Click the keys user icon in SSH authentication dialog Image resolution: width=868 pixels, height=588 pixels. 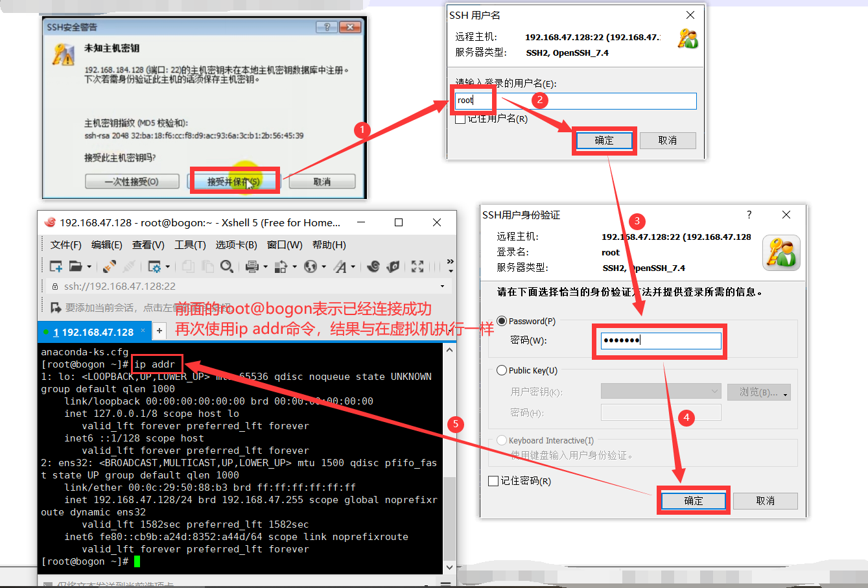(781, 253)
